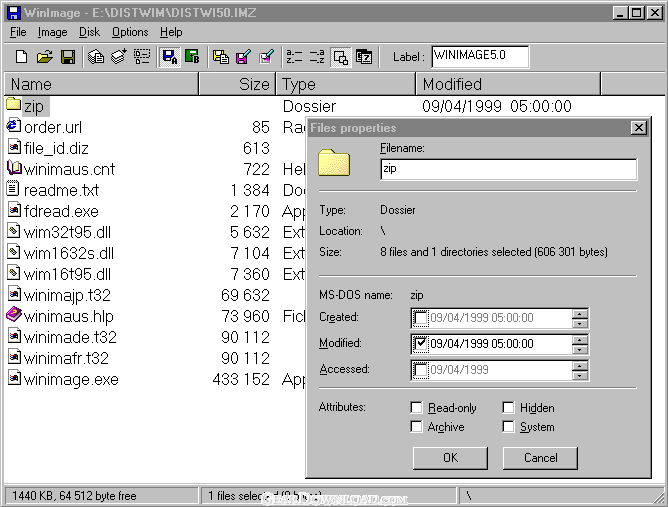This screenshot has width=668, height=507.
Task: Select the fdread.exe file name
Action: [x=61, y=211]
